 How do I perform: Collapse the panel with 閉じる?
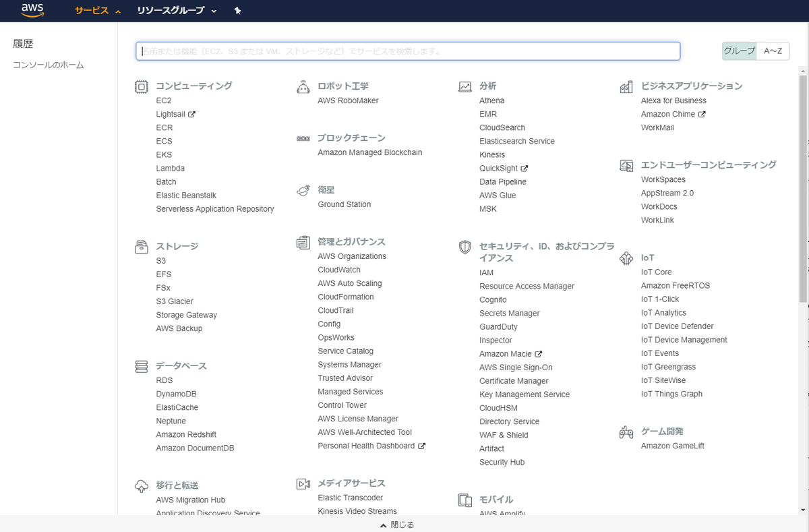coord(398,525)
